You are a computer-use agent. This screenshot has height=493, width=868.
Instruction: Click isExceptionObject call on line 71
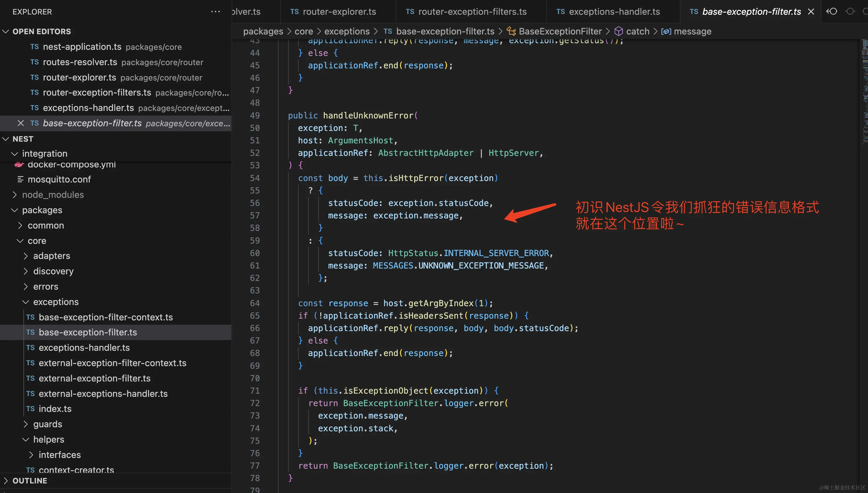(x=386, y=390)
